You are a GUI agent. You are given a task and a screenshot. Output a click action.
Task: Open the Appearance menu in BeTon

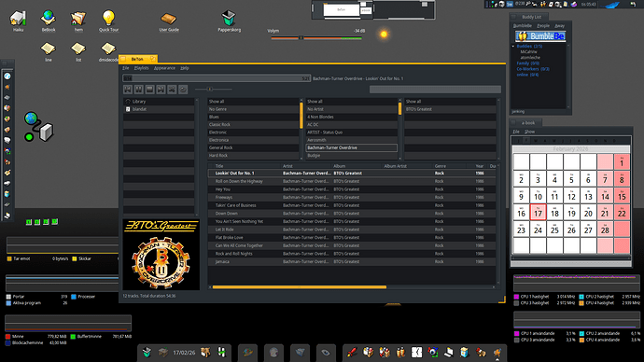point(164,68)
